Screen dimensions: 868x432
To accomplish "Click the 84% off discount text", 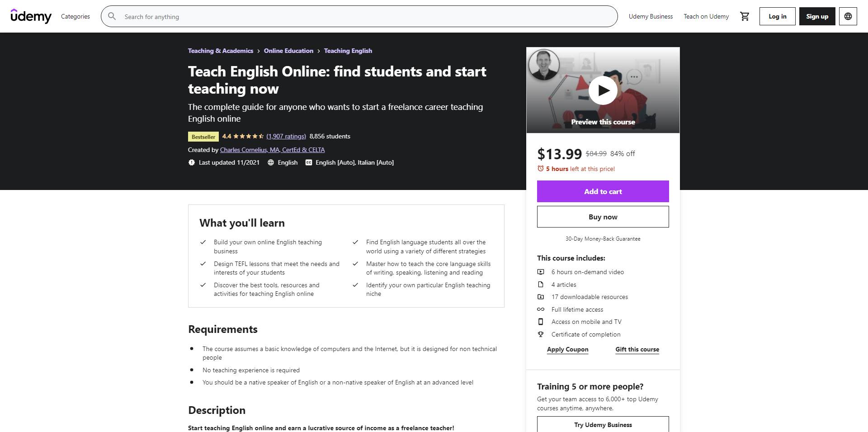I will (623, 154).
